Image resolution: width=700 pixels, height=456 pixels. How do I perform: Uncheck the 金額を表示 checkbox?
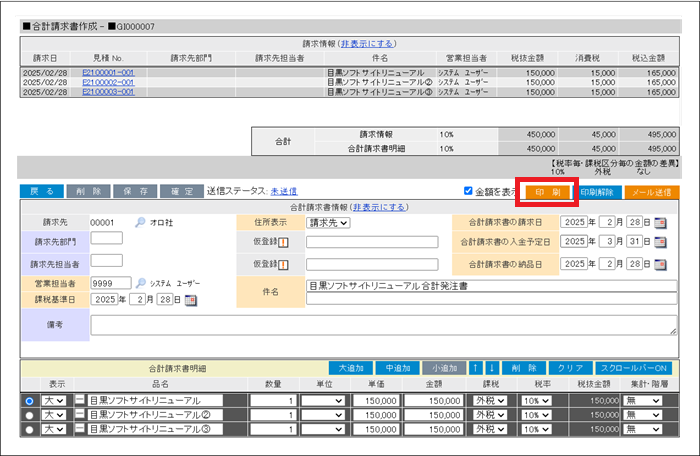point(469,191)
